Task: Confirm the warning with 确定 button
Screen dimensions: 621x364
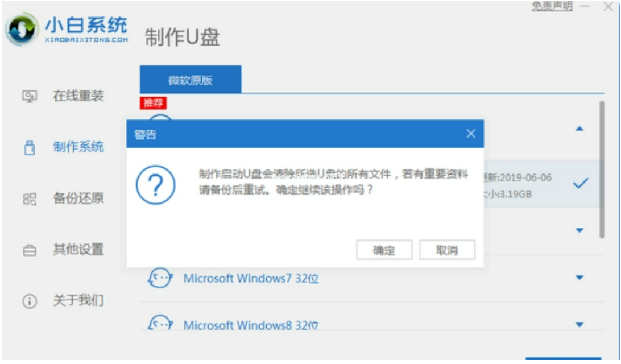Action: tap(384, 250)
